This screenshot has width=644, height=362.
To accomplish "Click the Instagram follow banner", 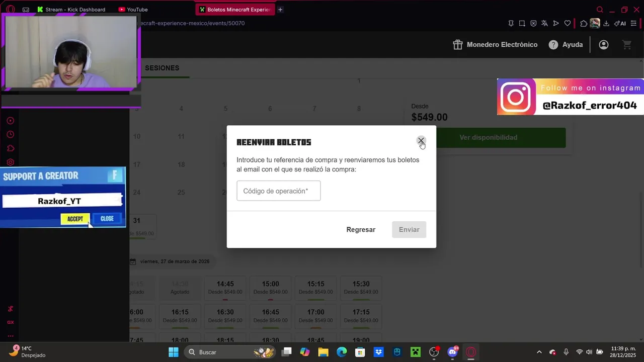I will coord(571,97).
